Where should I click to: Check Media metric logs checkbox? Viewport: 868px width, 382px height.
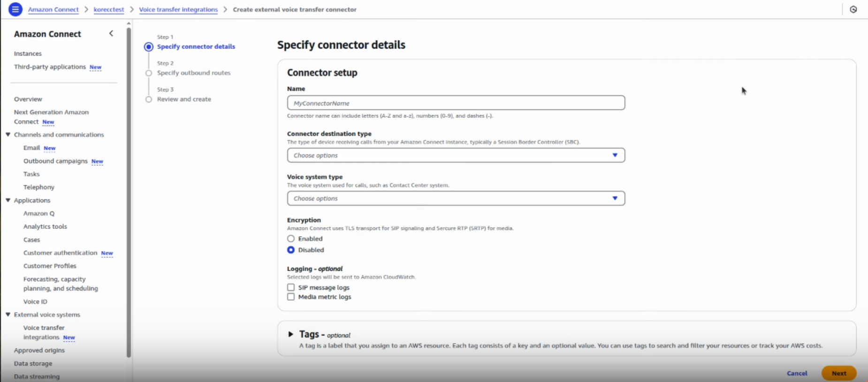pos(291,297)
